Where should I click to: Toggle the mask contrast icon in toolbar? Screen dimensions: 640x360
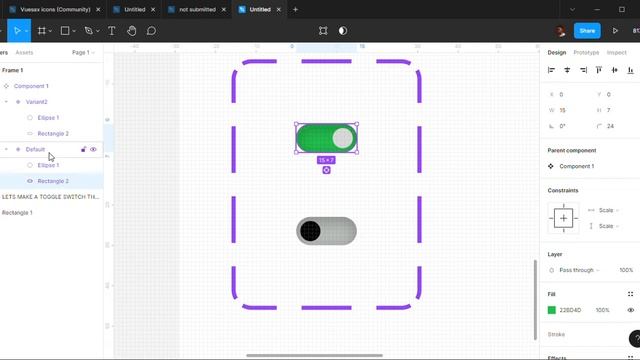pyautogui.click(x=343, y=31)
